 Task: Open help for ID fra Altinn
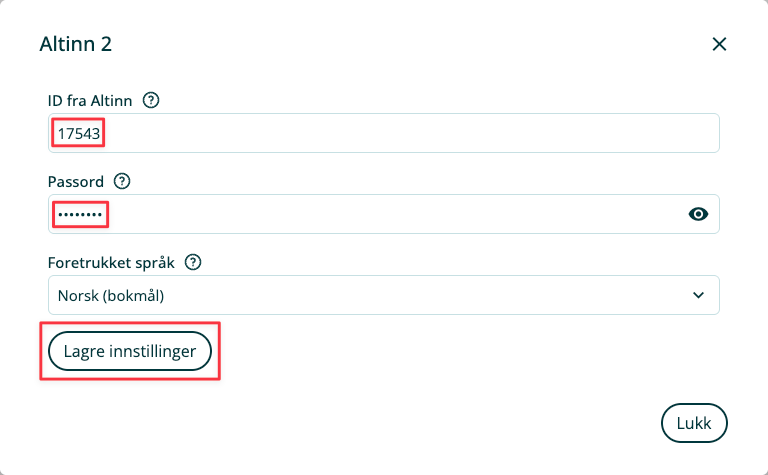coord(152,100)
